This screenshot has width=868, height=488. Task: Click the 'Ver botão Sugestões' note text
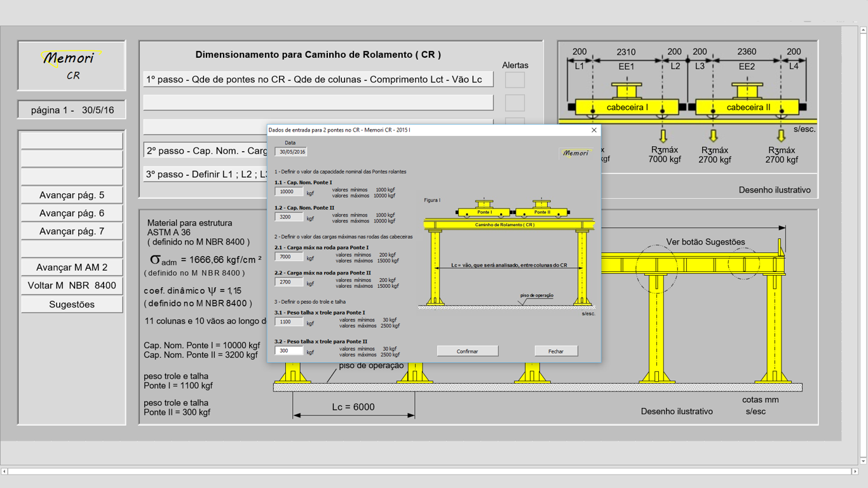[x=705, y=242]
